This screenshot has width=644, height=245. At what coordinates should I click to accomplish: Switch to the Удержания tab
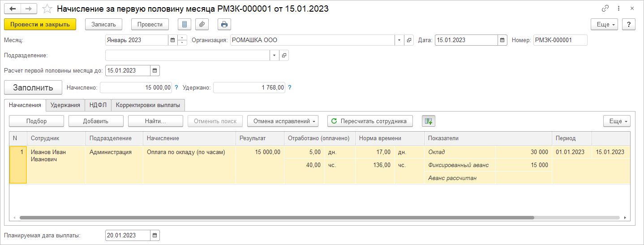pyautogui.click(x=65, y=105)
